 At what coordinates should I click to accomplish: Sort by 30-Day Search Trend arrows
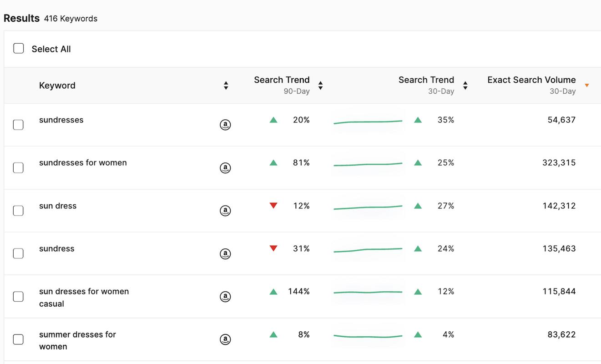pos(465,86)
